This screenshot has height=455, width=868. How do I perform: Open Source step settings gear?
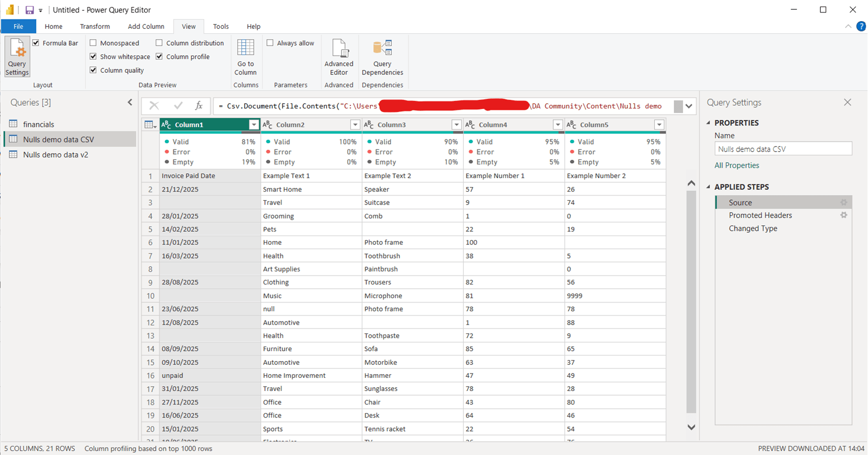point(844,203)
